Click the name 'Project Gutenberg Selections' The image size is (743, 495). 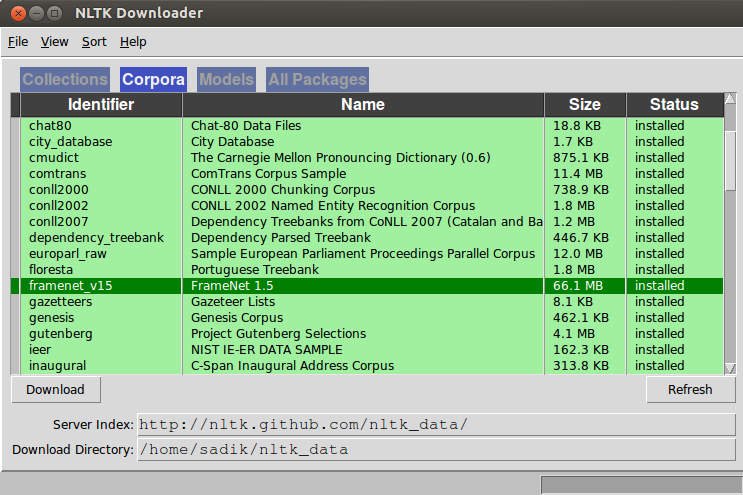click(279, 334)
